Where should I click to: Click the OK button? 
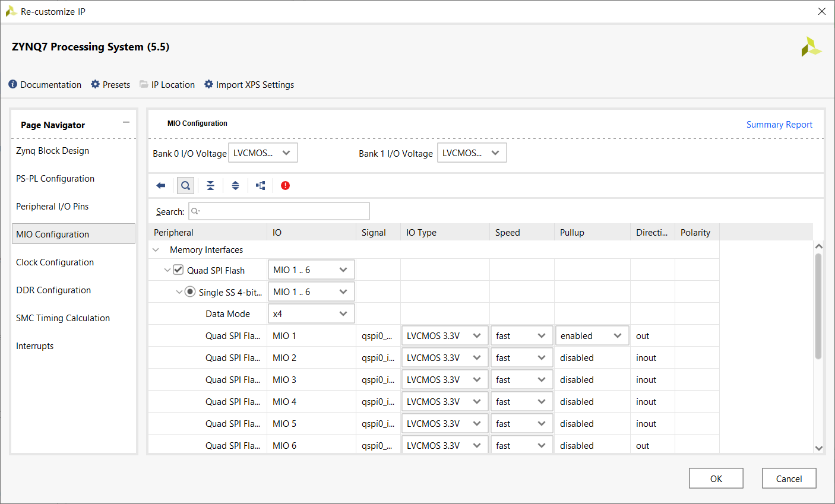[x=716, y=478]
